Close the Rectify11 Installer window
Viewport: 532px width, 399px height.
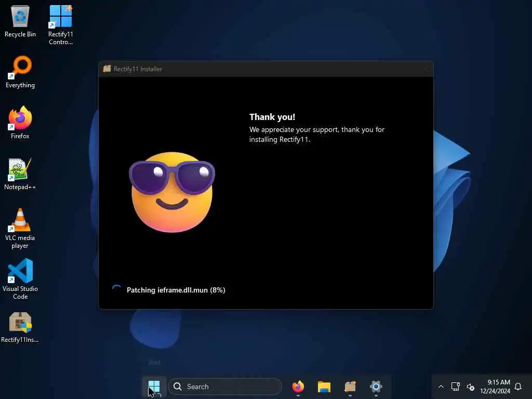pyautogui.click(x=425, y=69)
